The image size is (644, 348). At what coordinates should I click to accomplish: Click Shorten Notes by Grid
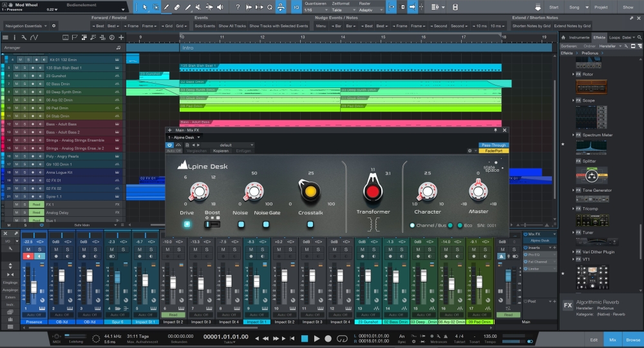(x=531, y=26)
